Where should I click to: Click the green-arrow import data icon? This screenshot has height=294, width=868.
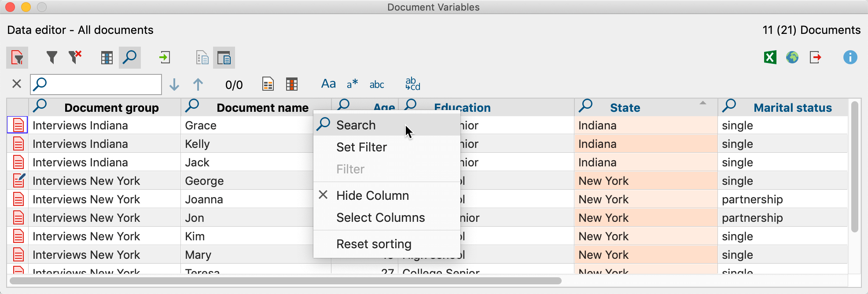point(165,58)
